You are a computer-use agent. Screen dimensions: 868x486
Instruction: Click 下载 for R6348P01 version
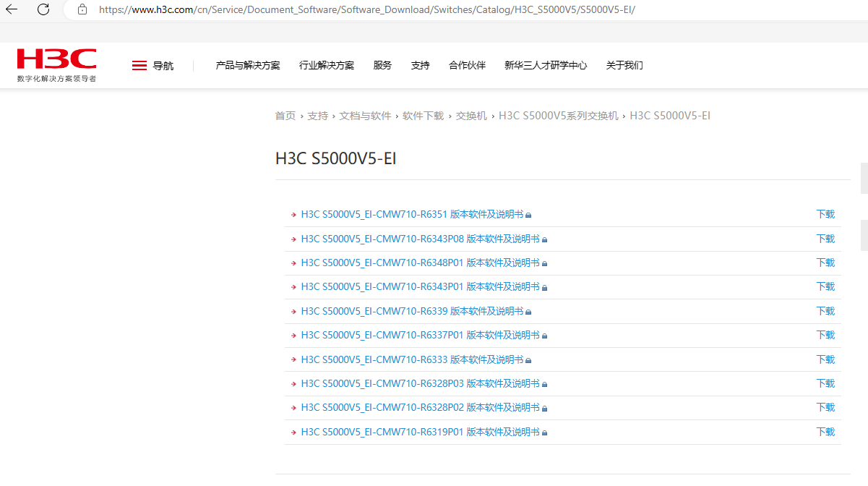pos(825,263)
